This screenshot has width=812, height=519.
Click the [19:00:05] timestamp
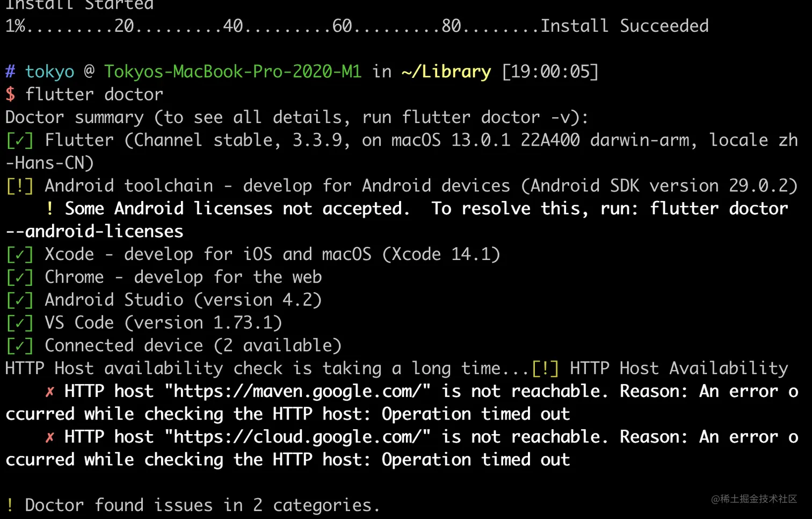(x=550, y=71)
